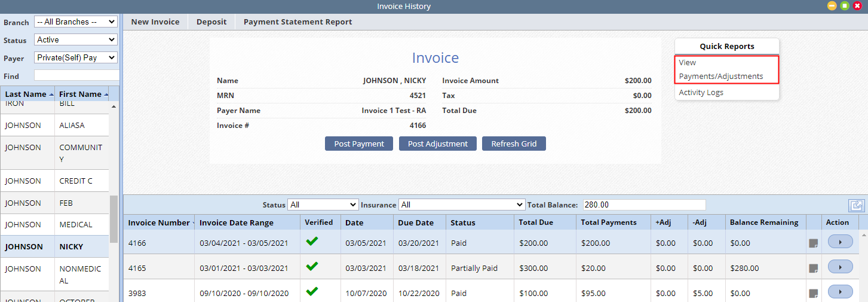Click Balance Remaining column header
Screen dimensions: 868x302
(764, 222)
